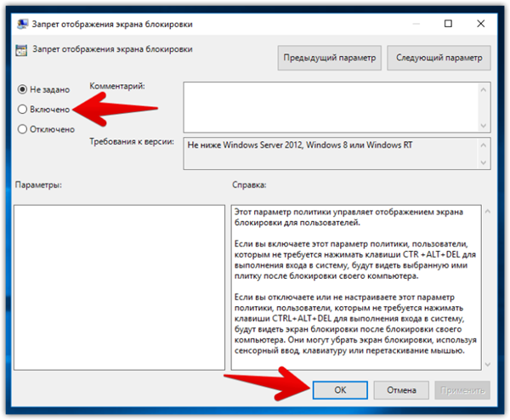The width and height of the screenshot is (510, 420).
Task: Go to 'Следующий параметр'
Action: point(439,58)
